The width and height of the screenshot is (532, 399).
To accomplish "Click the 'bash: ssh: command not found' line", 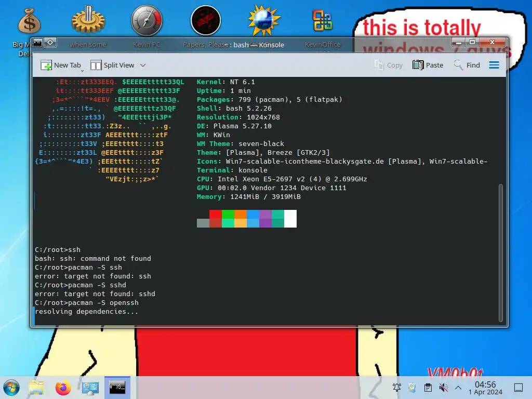I will (93, 259).
